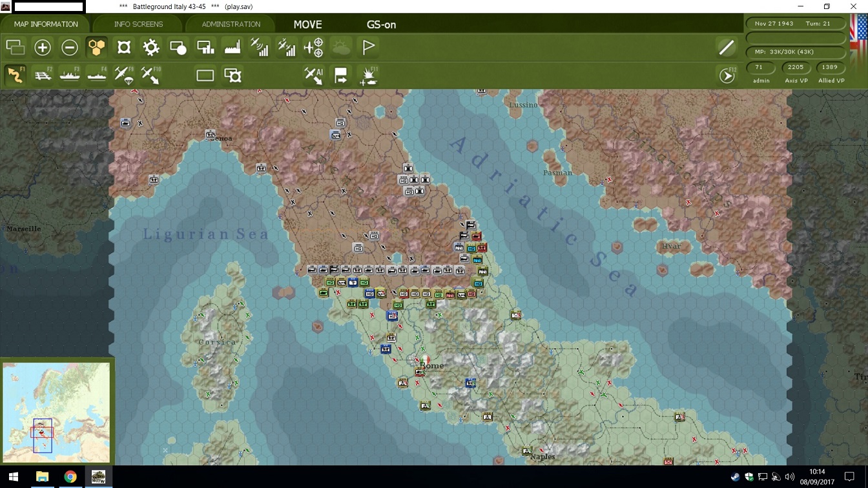868x488 pixels.
Task: Click the diagonal slash round button
Action: pos(727,47)
